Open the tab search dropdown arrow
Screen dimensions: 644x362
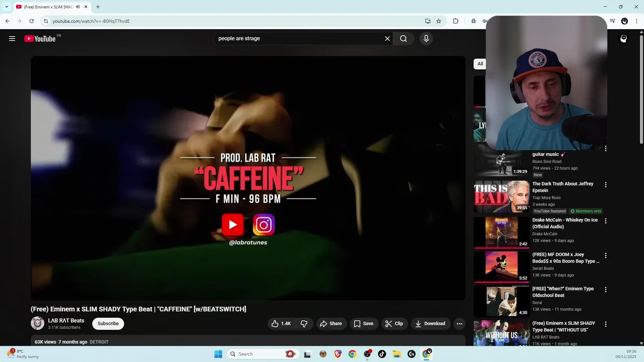(x=7, y=7)
